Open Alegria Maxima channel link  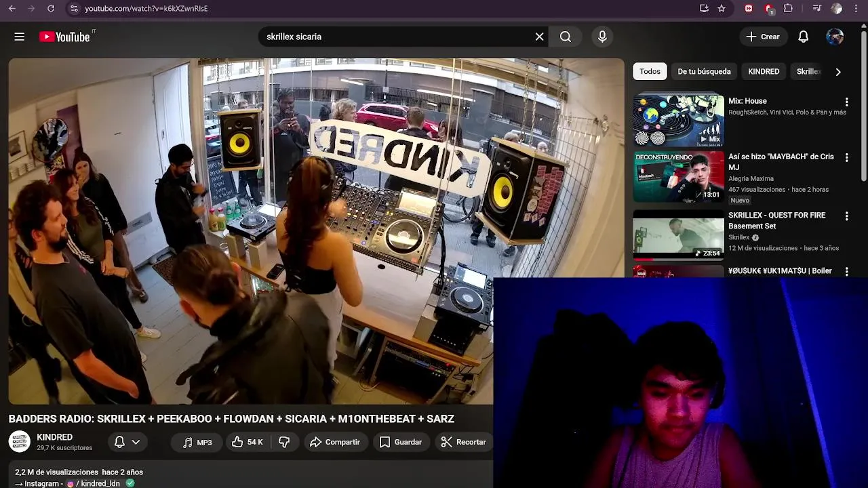click(x=751, y=178)
